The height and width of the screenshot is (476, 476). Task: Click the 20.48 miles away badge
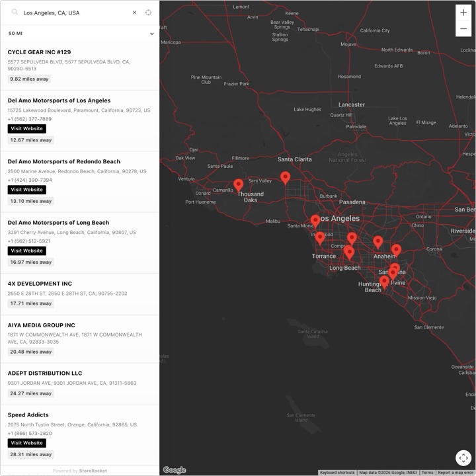click(30, 352)
